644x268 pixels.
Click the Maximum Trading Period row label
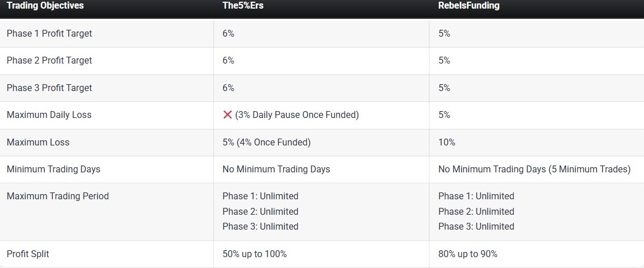point(57,196)
